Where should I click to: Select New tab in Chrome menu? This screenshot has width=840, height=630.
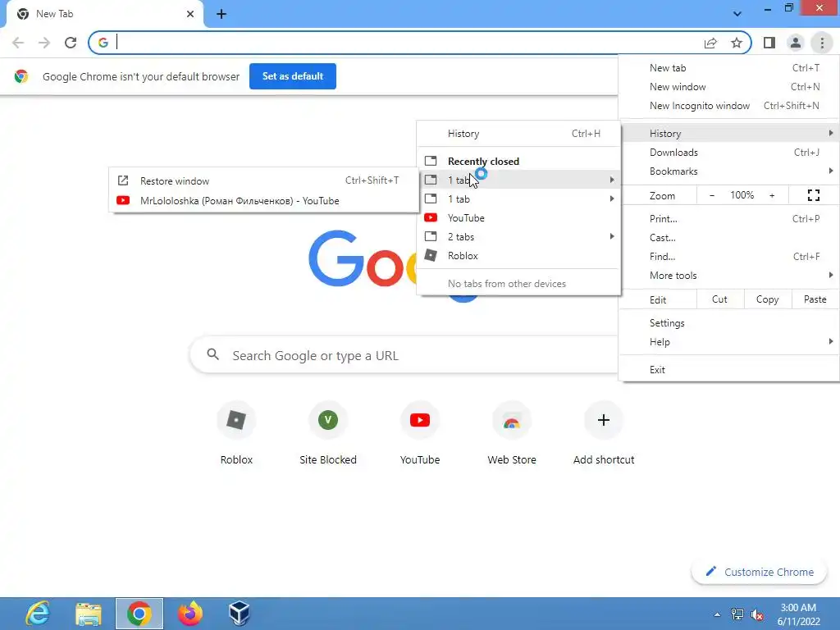[x=729, y=68]
